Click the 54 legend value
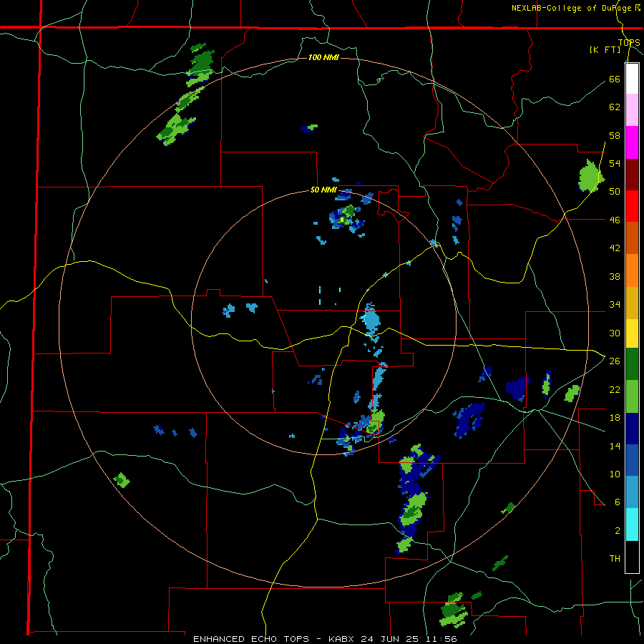This screenshot has height=644, width=644. (615, 163)
